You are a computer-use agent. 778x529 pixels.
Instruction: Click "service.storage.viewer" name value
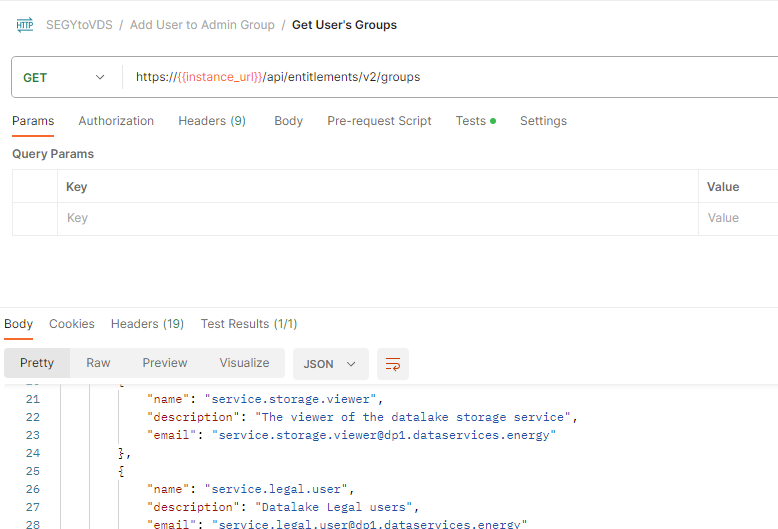tap(291, 399)
